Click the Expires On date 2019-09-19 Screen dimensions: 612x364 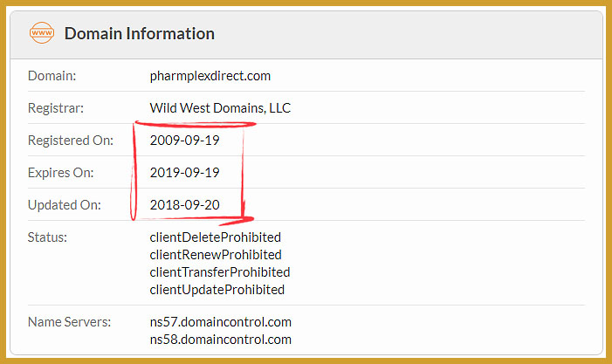click(x=184, y=173)
